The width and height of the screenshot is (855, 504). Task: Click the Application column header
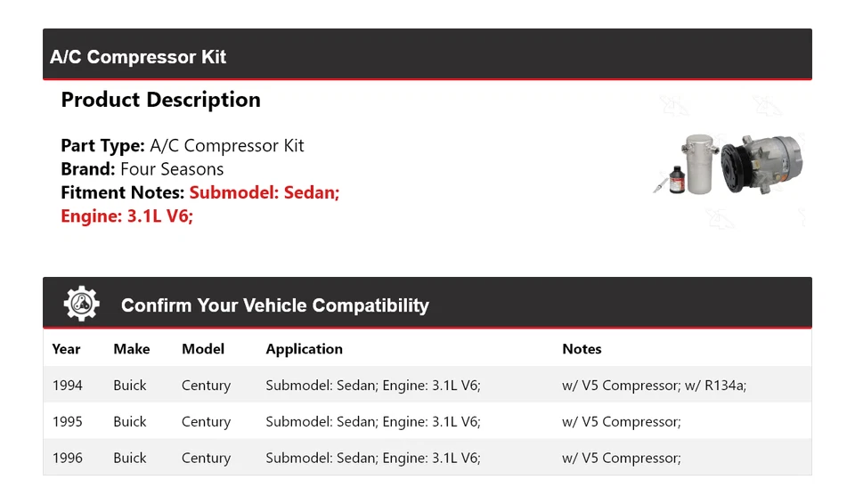(304, 349)
